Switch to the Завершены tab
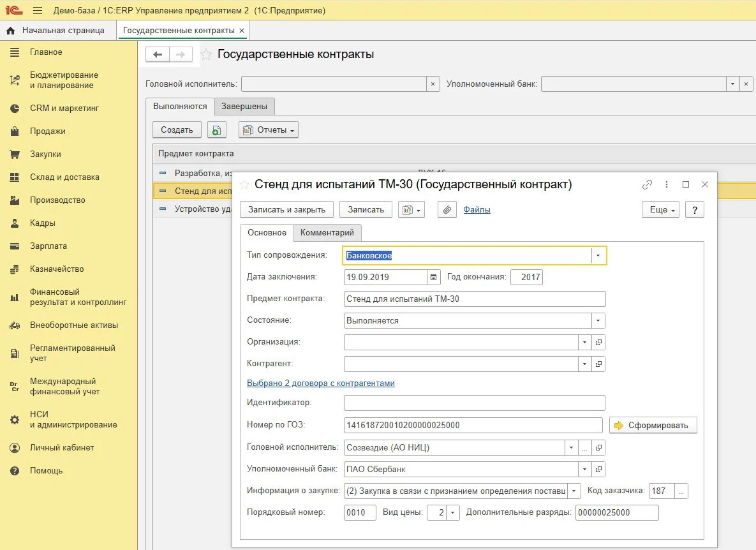 pos(244,107)
